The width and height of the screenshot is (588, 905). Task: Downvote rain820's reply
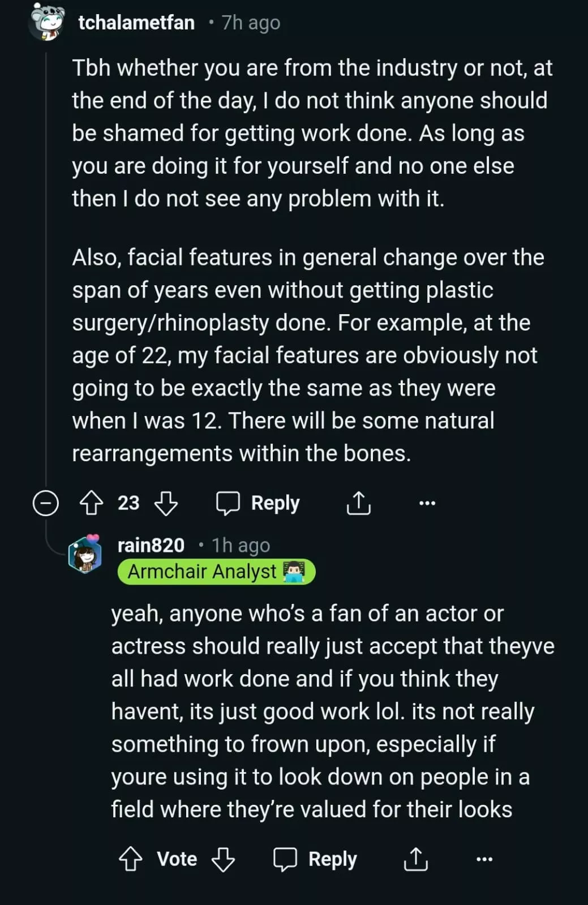pos(223,859)
